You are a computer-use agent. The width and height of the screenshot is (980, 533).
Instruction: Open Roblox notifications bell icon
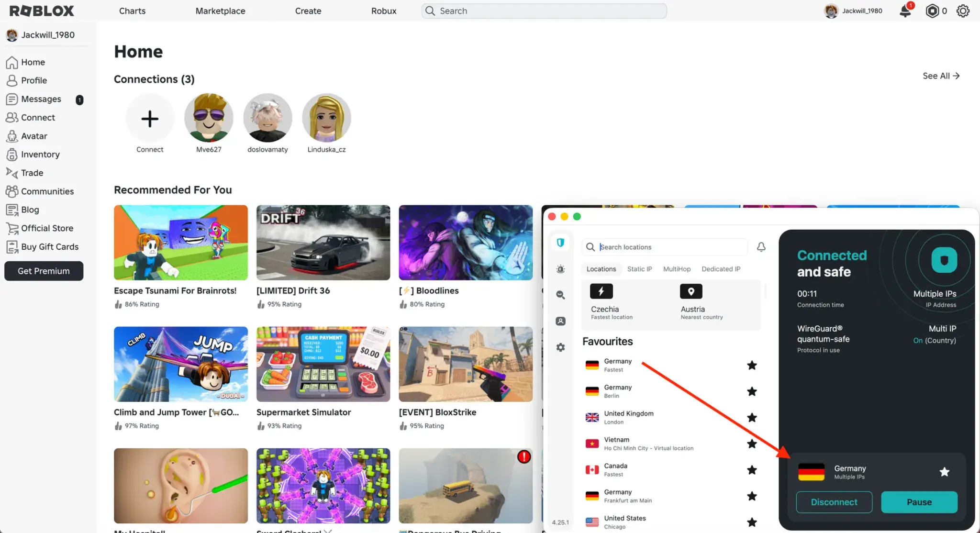[905, 11]
